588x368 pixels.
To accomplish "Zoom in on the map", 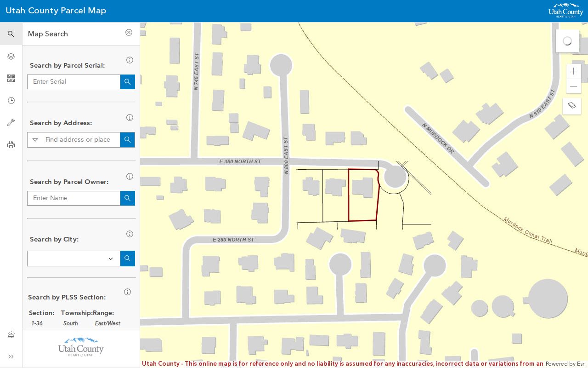I will click(x=573, y=71).
